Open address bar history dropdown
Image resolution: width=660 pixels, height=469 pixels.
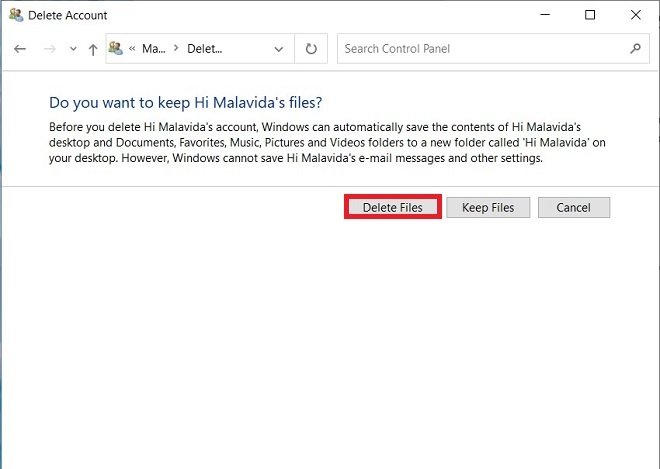click(x=278, y=49)
